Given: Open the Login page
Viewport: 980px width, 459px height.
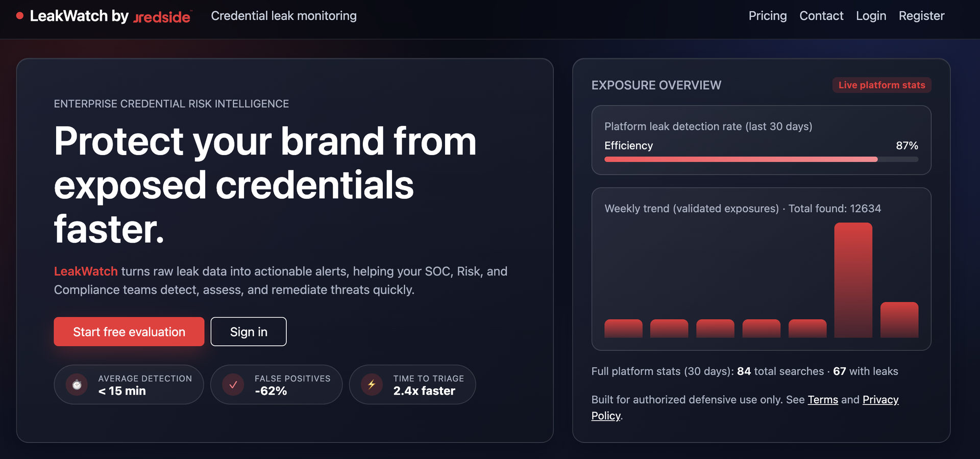Looking at the screenshot, I should pos(871,16).
